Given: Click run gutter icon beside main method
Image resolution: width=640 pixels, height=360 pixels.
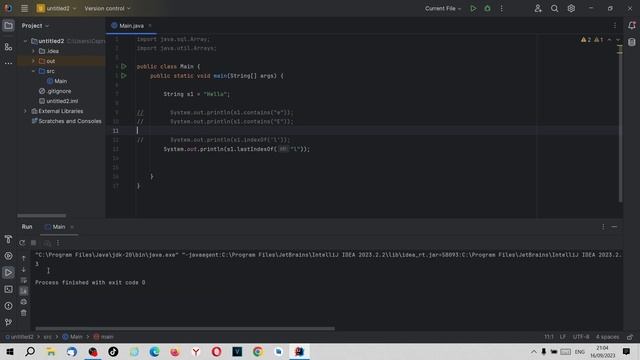Looking at the screenshot, I should pyautogui.click(x=124, y=76).
